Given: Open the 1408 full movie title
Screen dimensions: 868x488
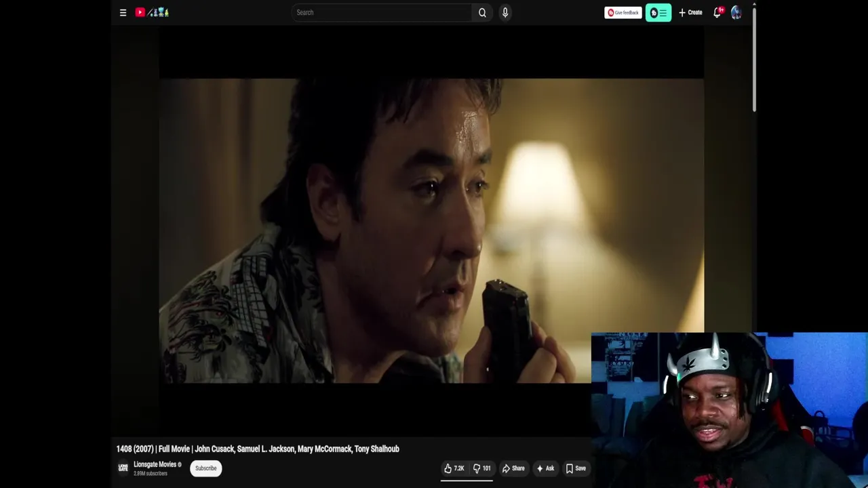Looking at the screenshot, I should (x=258, y=449).
